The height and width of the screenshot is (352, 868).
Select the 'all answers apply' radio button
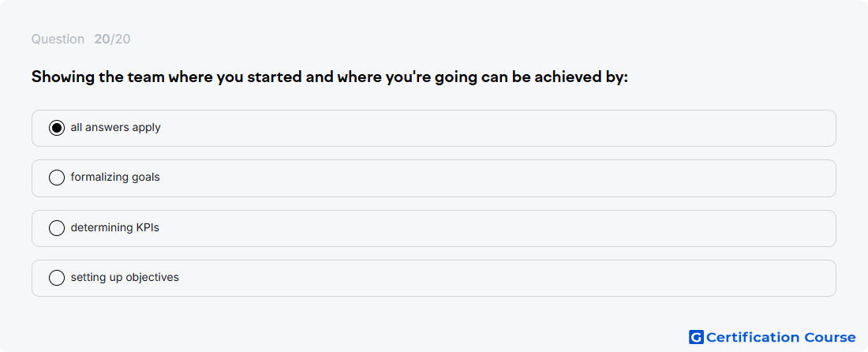pyautogui.click(x=57, y=128)
